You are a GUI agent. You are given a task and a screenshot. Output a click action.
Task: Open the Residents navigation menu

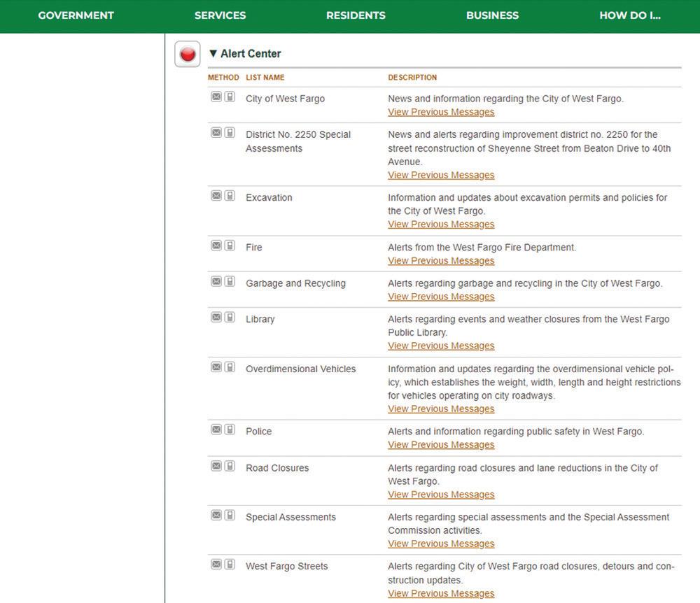[356, 15]
